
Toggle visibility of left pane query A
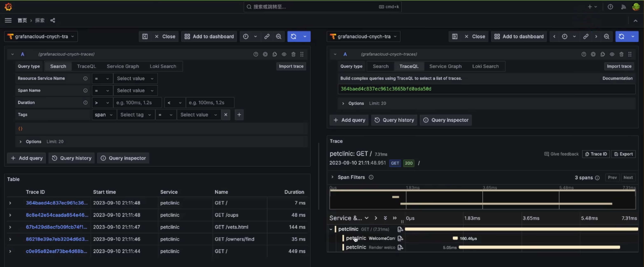coord(284,54)
